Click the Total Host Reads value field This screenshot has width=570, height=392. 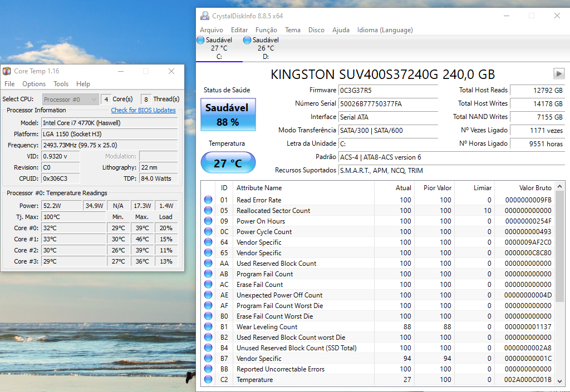click(537, 91)
